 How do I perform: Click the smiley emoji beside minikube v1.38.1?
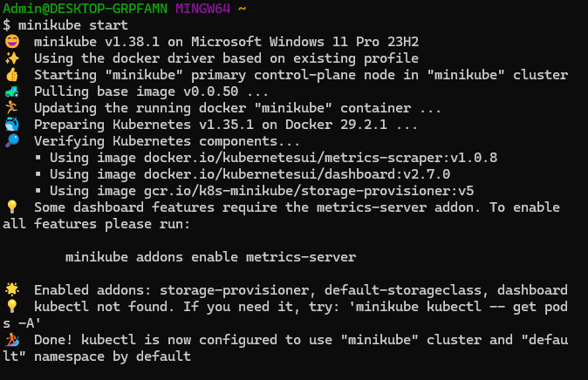pyautogui.click(x=11, y=42)
